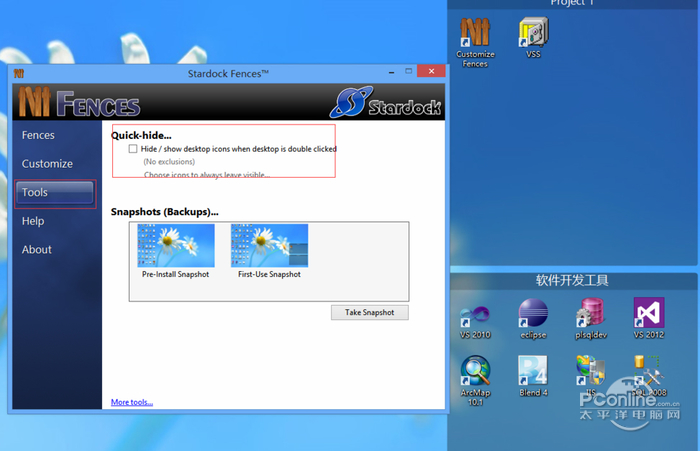Click Choose icons to always leave visible
The image size is (700, 451).
click(207, 175)
